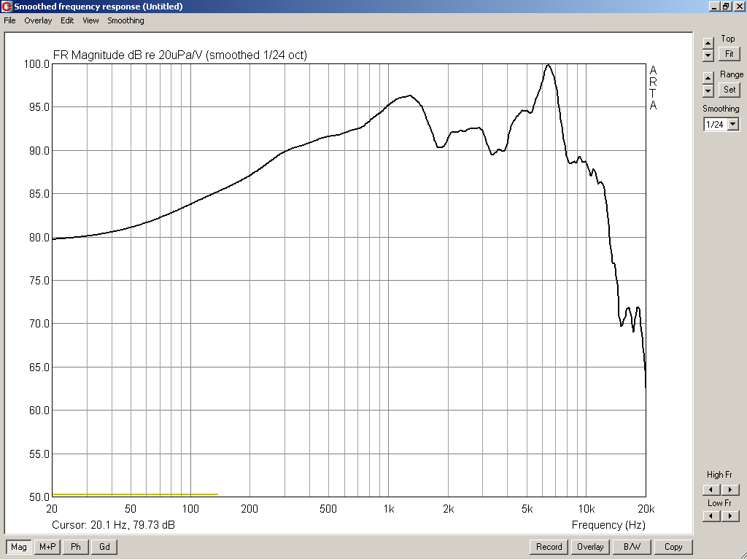Click the 100.0 dB axis label
This screenshot has width=747, height=560.
coord(36,64)
